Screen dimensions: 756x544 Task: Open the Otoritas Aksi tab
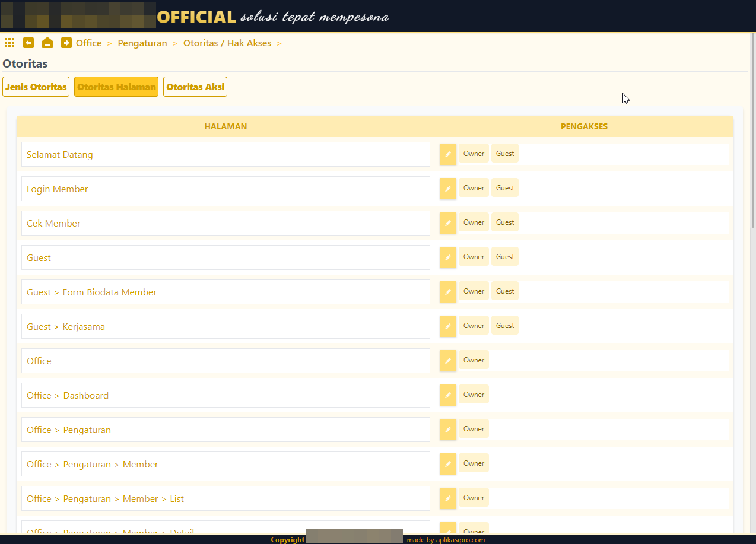[195, 87]
